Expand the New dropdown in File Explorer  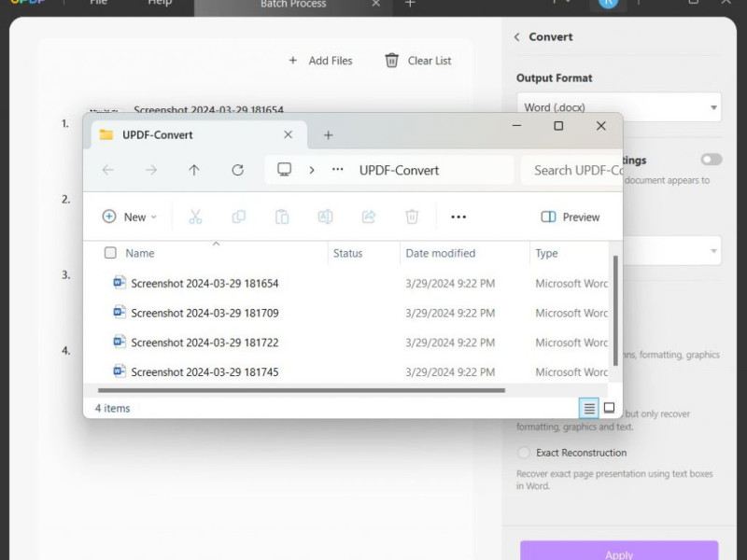tap(130, 217)
